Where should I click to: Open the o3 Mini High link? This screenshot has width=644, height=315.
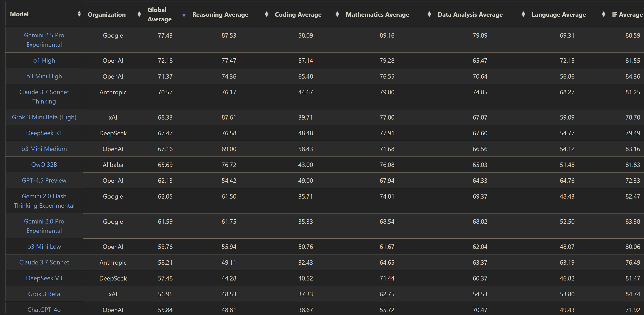click(44, 76)
